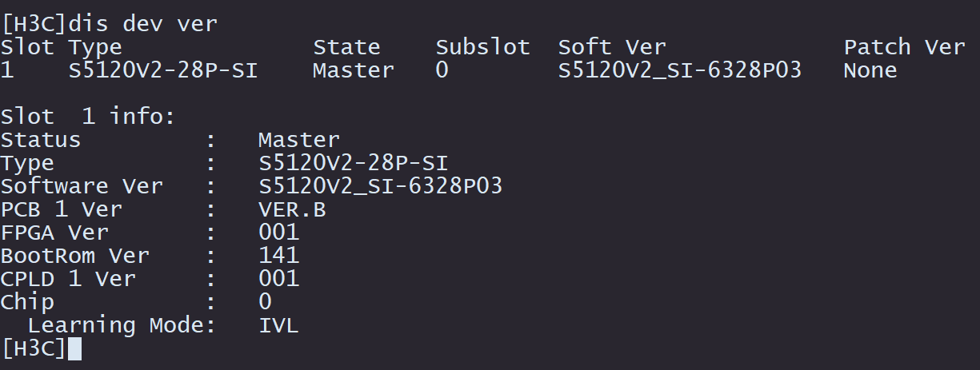Click the "Patch Ver" column header
The width and height of the screenshot is (980, 370).
coord(904,47)
